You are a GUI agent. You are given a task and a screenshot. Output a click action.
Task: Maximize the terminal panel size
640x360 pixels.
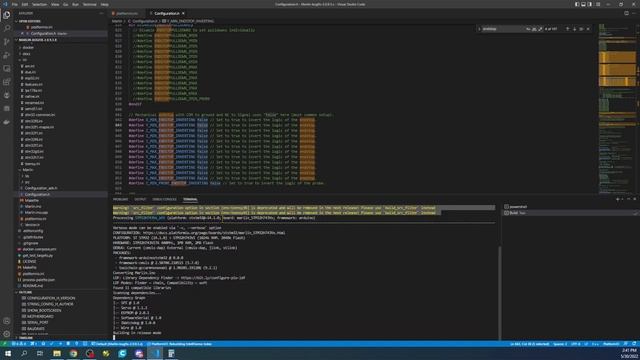click(x=629, y=199)
